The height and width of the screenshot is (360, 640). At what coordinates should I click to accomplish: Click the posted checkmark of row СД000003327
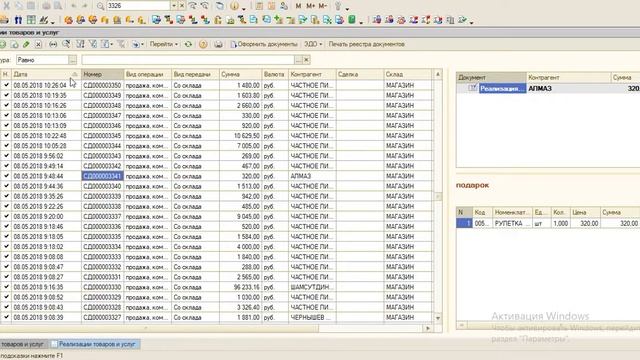(6, 317)
